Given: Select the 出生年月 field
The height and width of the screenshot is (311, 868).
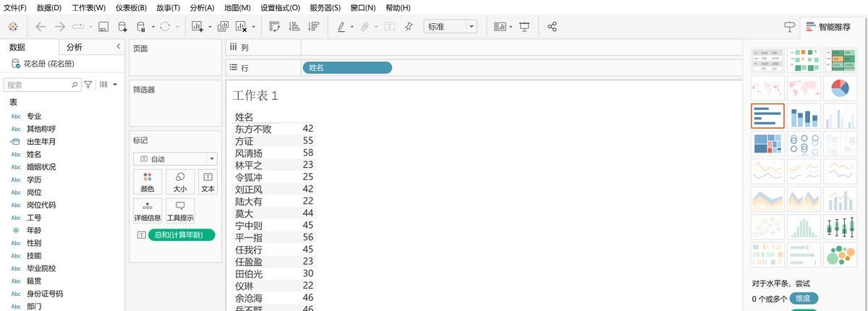Looking at the screenshot, I should coord(41,142).
